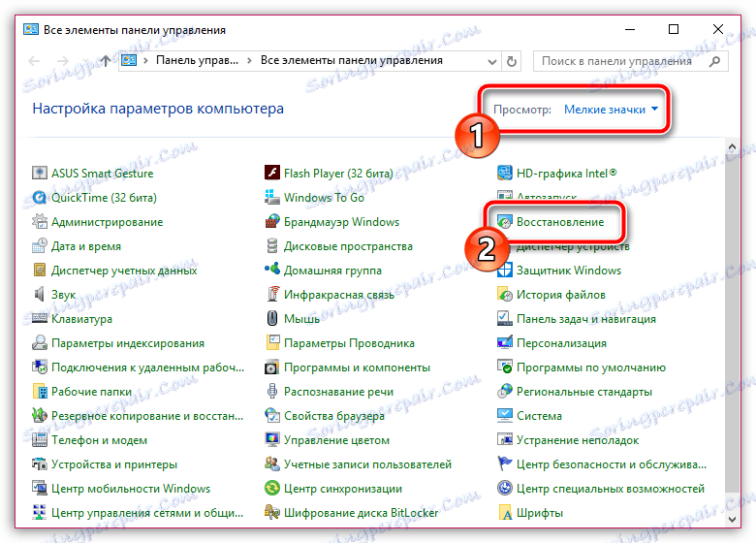Image resolution: width=756 pixels, height=543 pixels.
Task: Open Программы и компоненты link
Action: tap(357, 367)
